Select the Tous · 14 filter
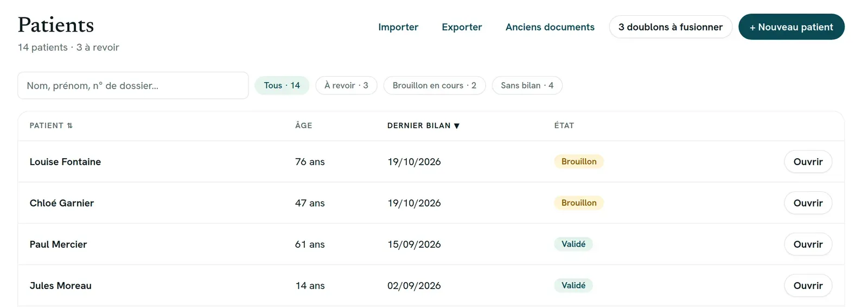868x307 pixels. pos(282,85)
